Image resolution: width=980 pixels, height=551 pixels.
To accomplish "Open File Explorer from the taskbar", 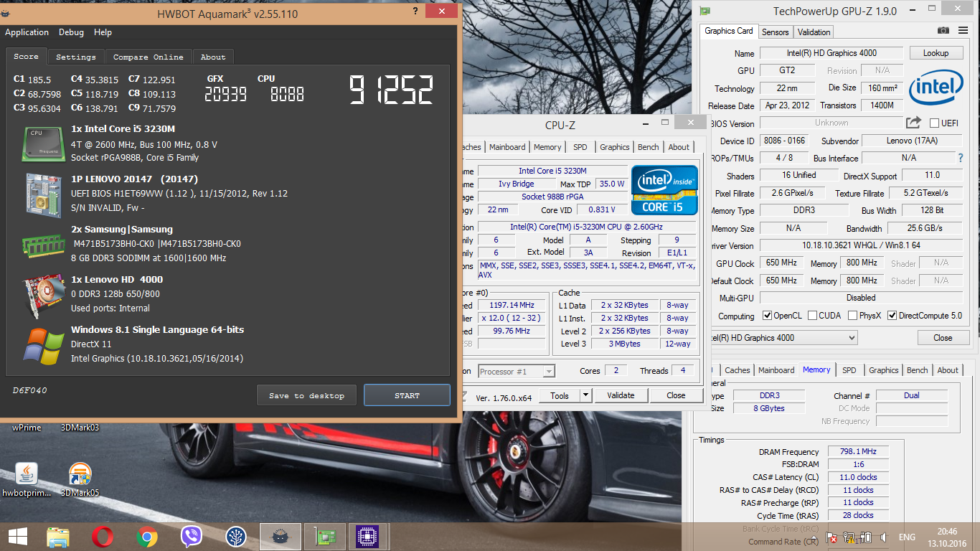I will click(58, 537).
